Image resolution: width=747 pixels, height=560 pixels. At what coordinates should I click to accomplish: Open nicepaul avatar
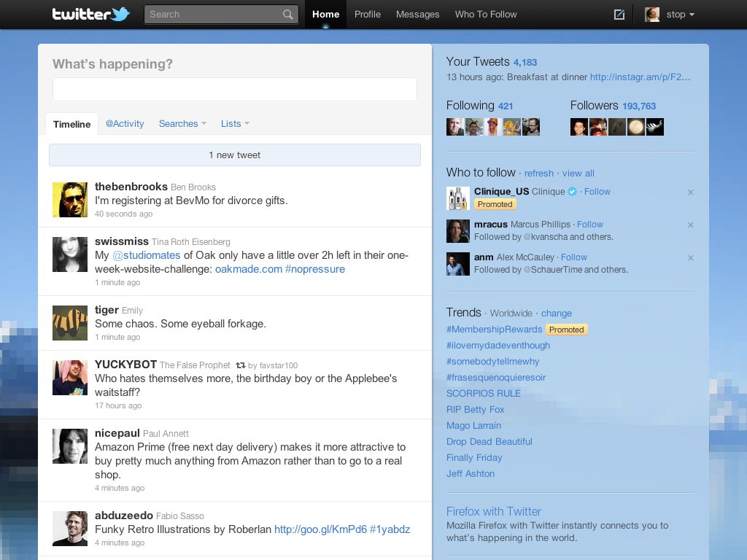[x=70, y=447]
